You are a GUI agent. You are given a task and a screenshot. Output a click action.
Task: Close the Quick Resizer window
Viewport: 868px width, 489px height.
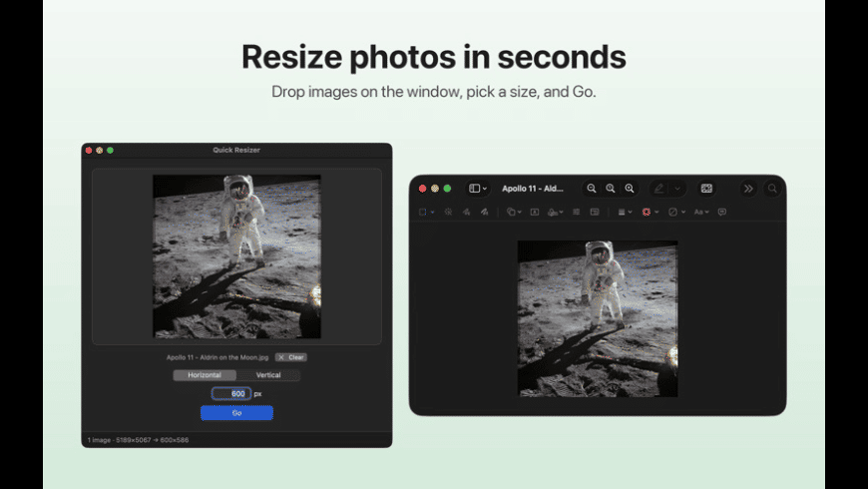89,150
